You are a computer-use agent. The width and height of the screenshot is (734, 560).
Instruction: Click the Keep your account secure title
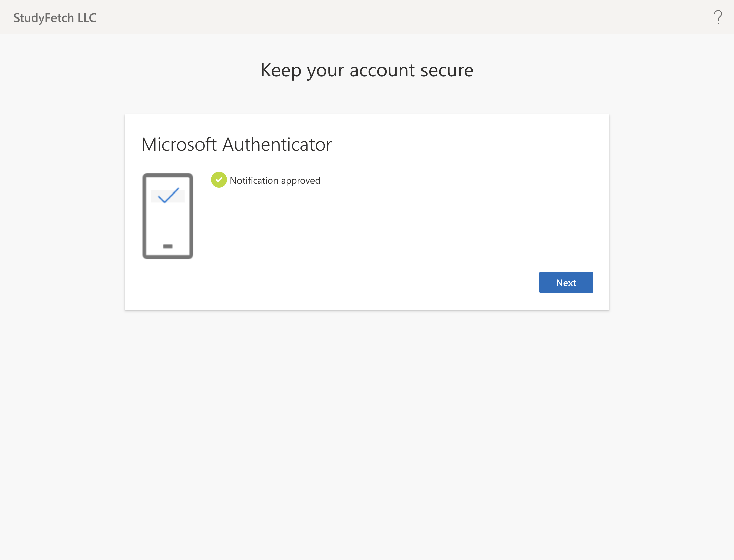coord(367,70)
